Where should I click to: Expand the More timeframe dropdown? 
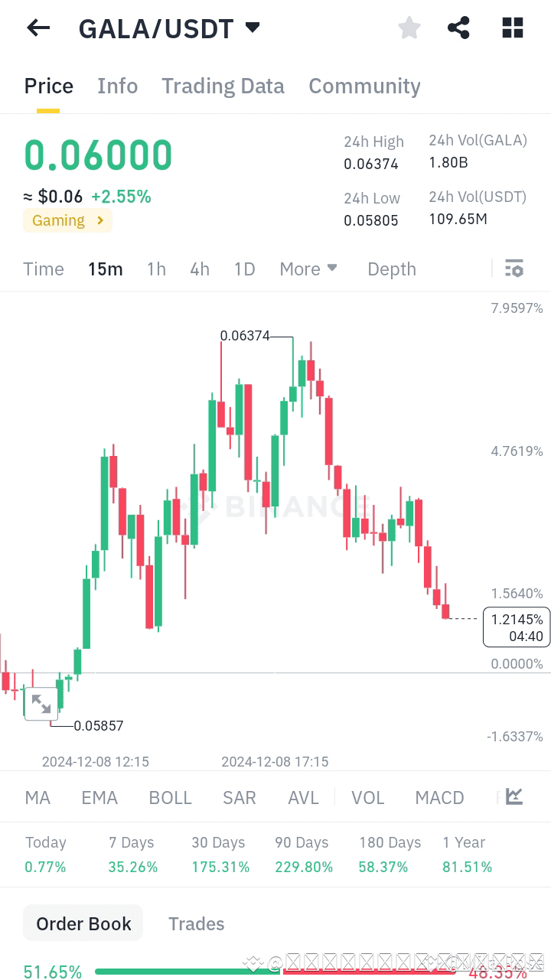[x=308, y=269]
